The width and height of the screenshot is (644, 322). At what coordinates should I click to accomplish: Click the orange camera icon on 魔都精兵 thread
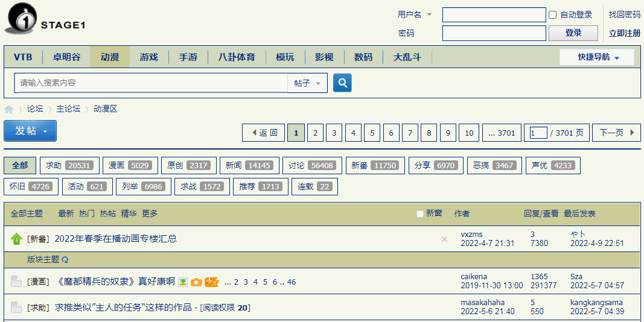(x=196, y=282)
